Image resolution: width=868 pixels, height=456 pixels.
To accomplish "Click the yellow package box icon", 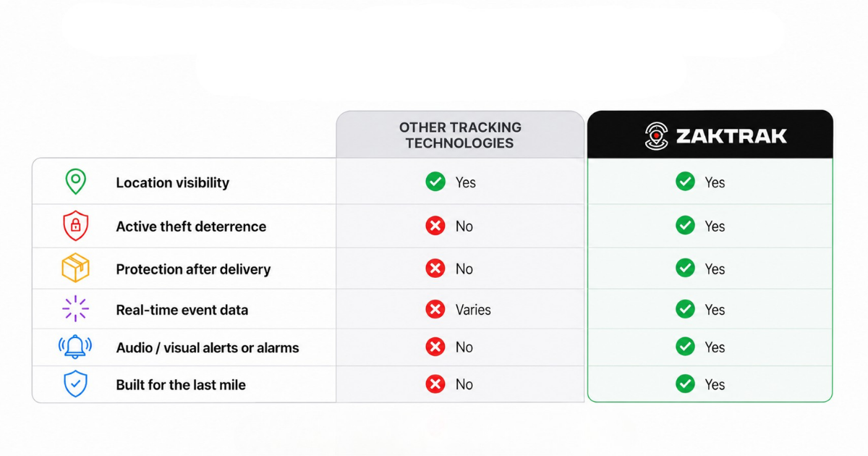I will tap(75, 269).
